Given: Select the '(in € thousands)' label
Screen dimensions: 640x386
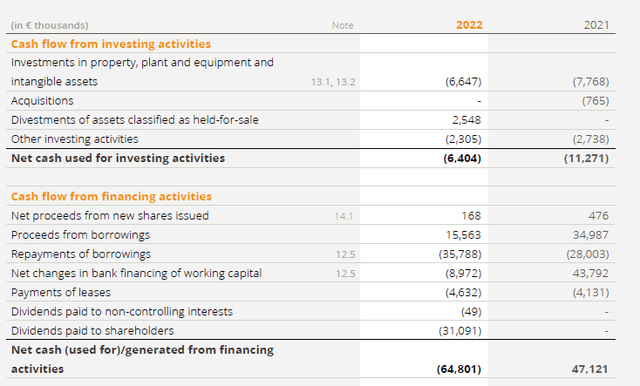Looking at the screenshot, I should click(x=50, y=25).
